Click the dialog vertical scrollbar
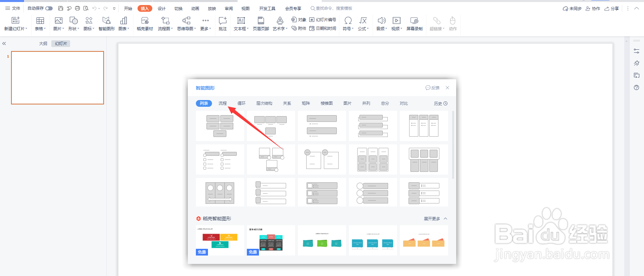644x276 pixels. click(x=453, y=145)
